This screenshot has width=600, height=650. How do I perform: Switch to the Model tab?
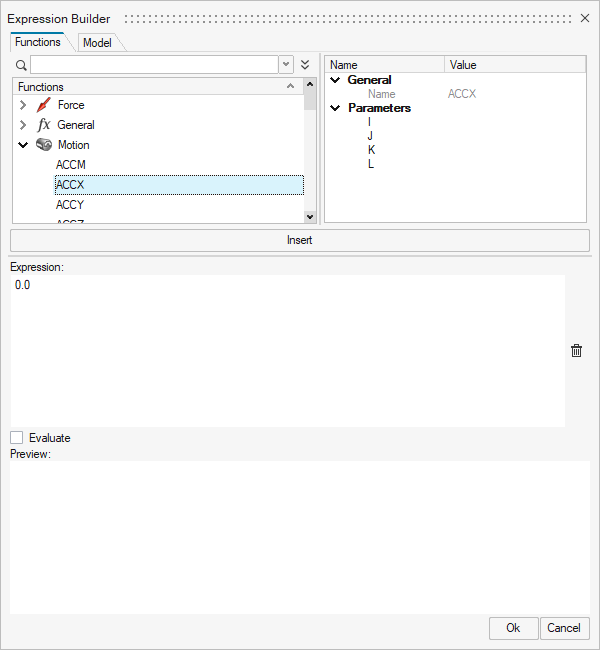tap(97, 43)
